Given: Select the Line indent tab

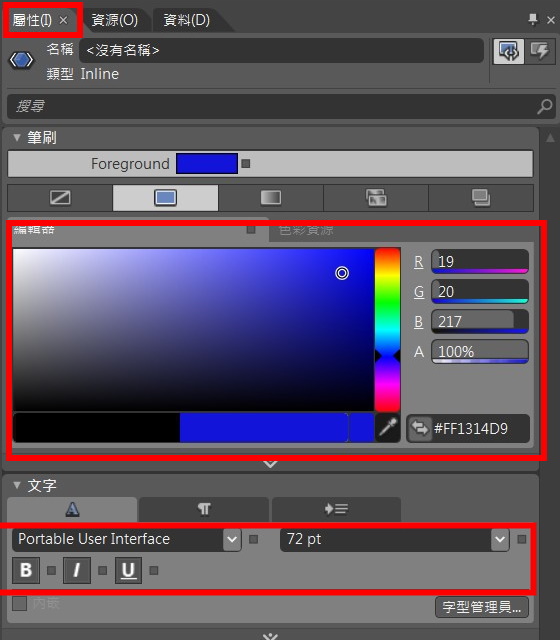Looking at the screenshot, I should 336,509.
